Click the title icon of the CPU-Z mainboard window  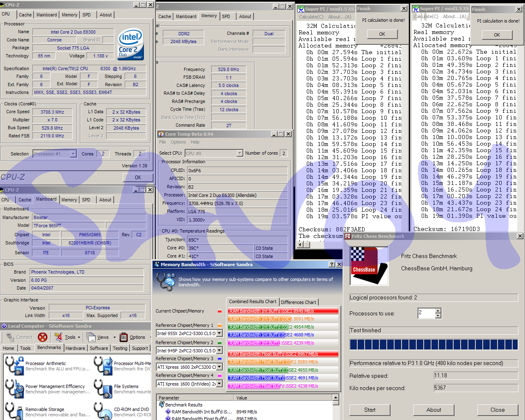(x=2, y=190)
